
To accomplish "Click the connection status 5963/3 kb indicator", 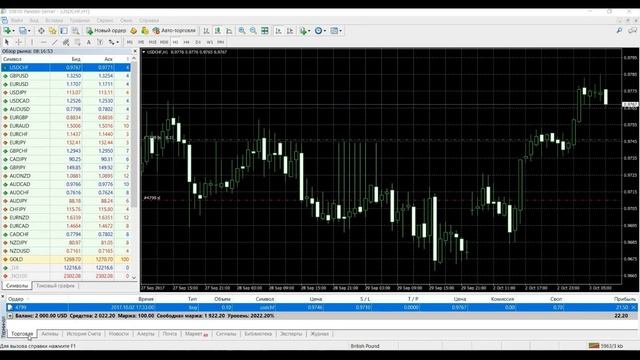I will point(606,346).
